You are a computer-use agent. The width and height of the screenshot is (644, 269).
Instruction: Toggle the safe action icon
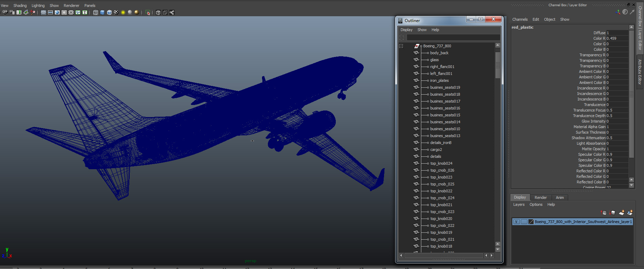78,12
